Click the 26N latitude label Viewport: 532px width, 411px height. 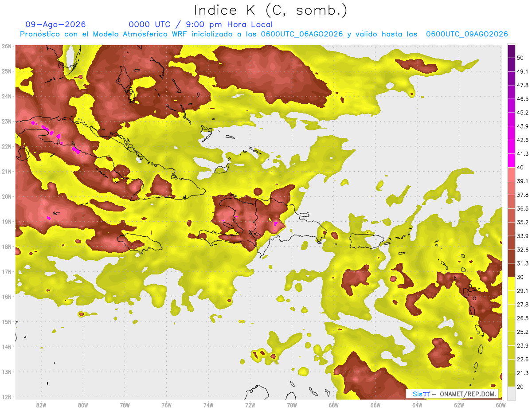7,46
